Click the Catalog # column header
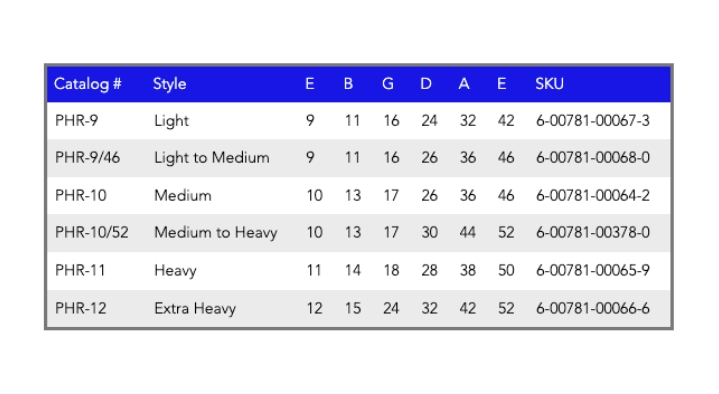The width and height of the screenshot is (719, 394). coord(88,84)
